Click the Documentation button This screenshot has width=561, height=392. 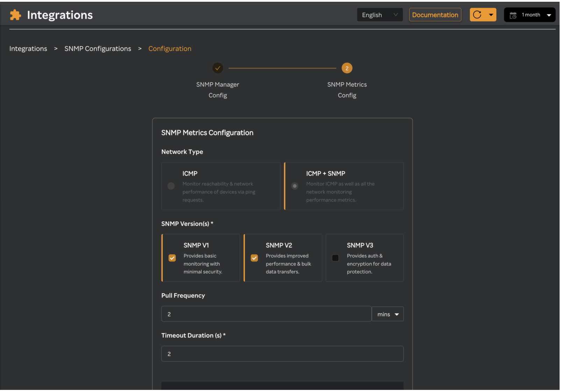[435, 15]
